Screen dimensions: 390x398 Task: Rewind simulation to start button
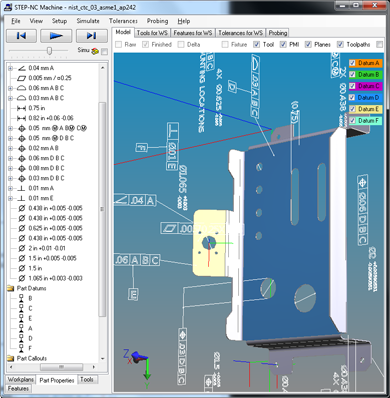point(21,36)
